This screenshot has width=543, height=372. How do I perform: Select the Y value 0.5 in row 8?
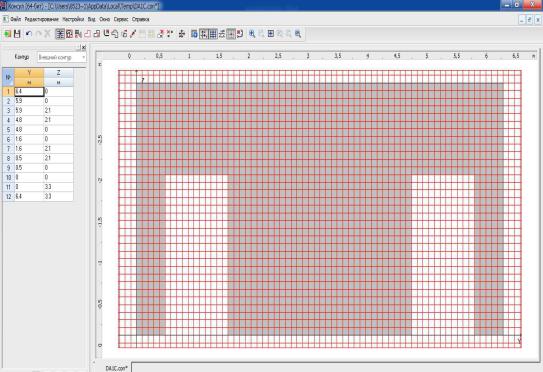tap(29, 158)
